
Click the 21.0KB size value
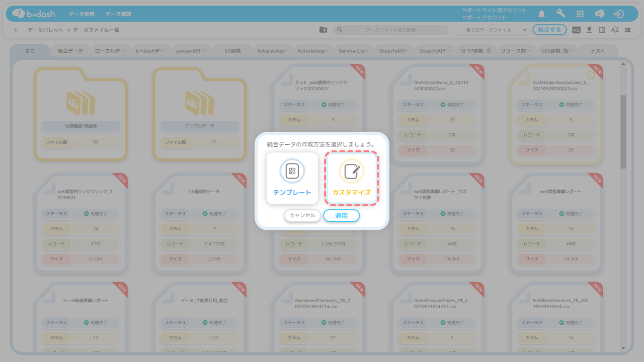96,259
